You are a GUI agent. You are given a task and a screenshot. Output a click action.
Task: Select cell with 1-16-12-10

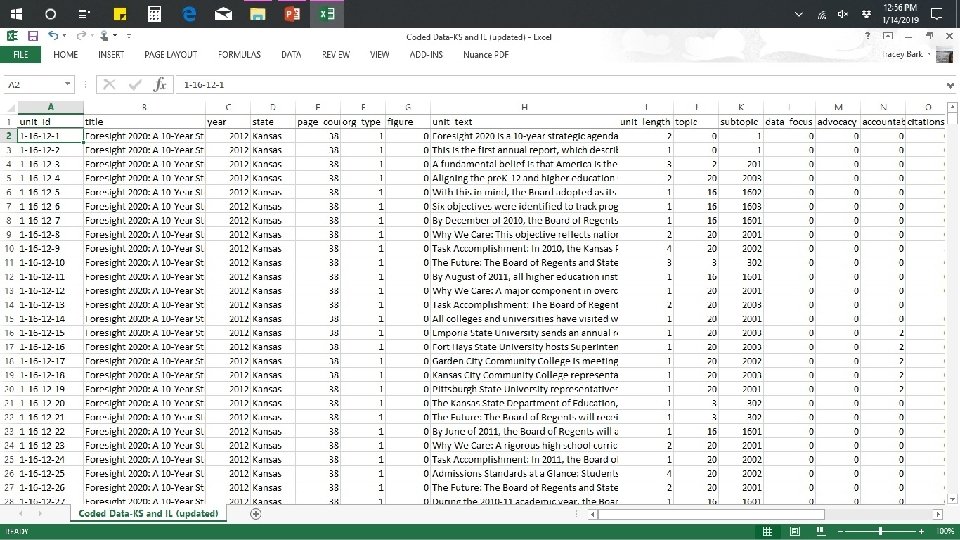[x=50, y=263]
